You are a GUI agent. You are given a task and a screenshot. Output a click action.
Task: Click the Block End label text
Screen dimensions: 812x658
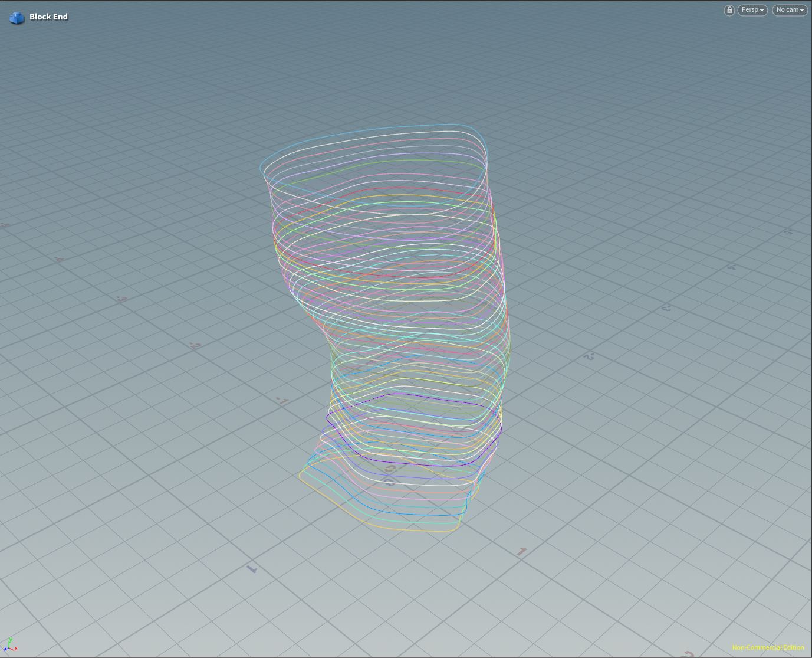point(49,17)
